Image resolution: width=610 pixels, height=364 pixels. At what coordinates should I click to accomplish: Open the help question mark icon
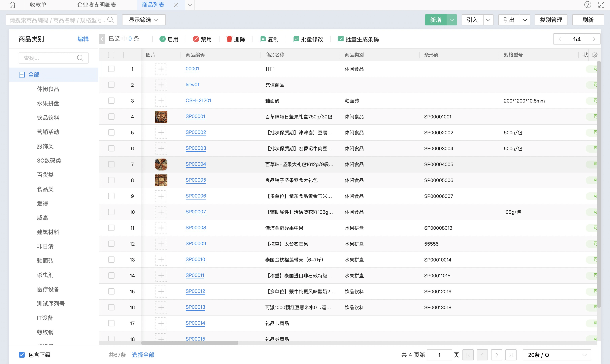tap(587, 5)
